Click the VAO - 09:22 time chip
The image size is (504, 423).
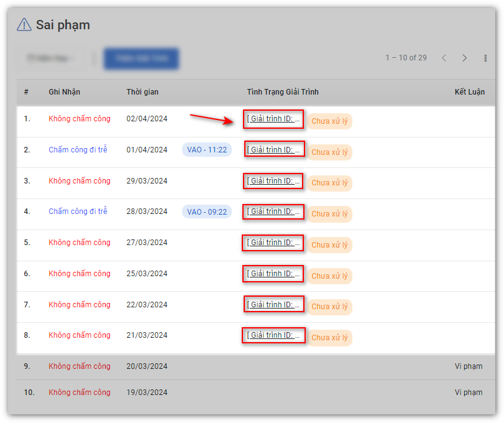(207, 212)
